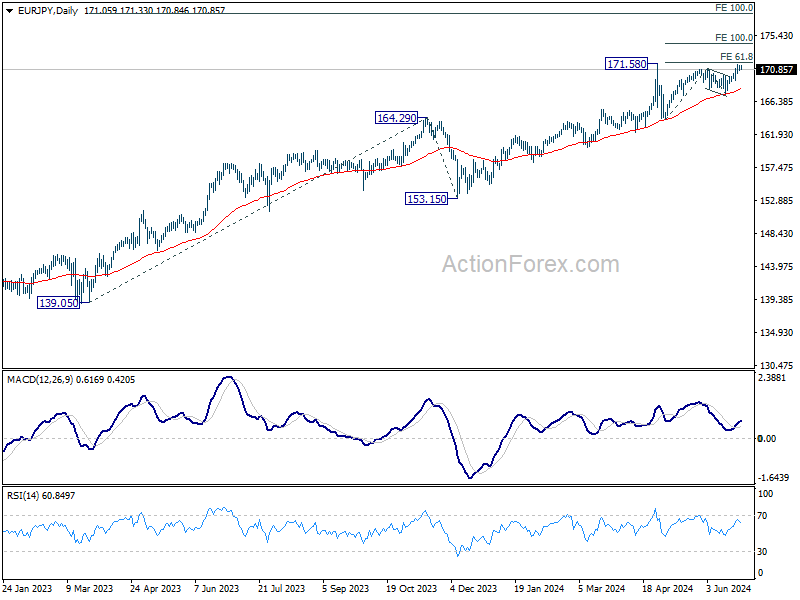Viewport: 800px width, 600px height.
Task: Click the 7 Jun 2023 date label
Action: pyautogui.click(x=217, y=588)
